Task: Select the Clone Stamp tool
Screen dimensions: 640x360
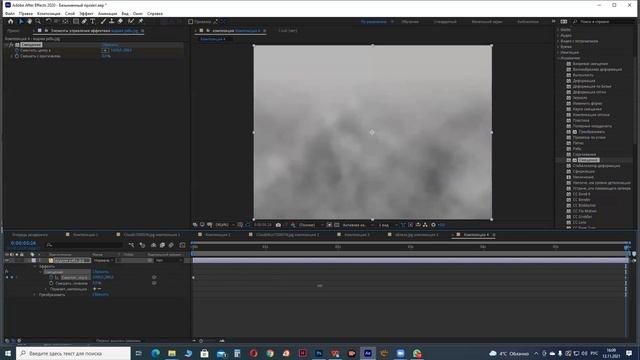Action: click(111, 21)
